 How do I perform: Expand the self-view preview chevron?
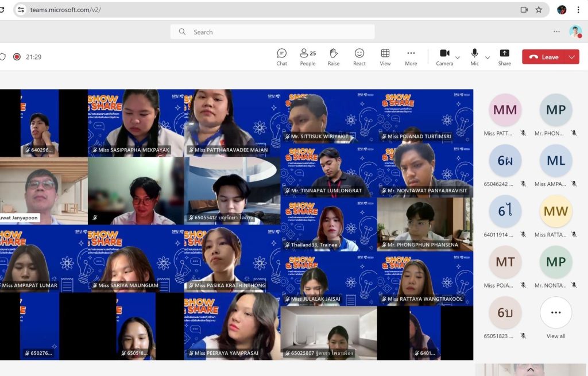coord(531,370)
